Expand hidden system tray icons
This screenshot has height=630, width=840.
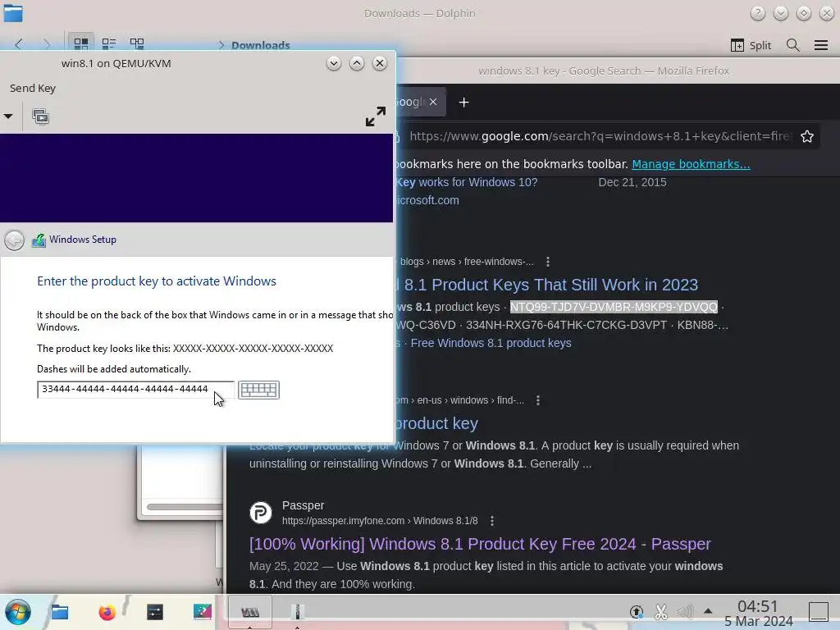pos(708,610)
